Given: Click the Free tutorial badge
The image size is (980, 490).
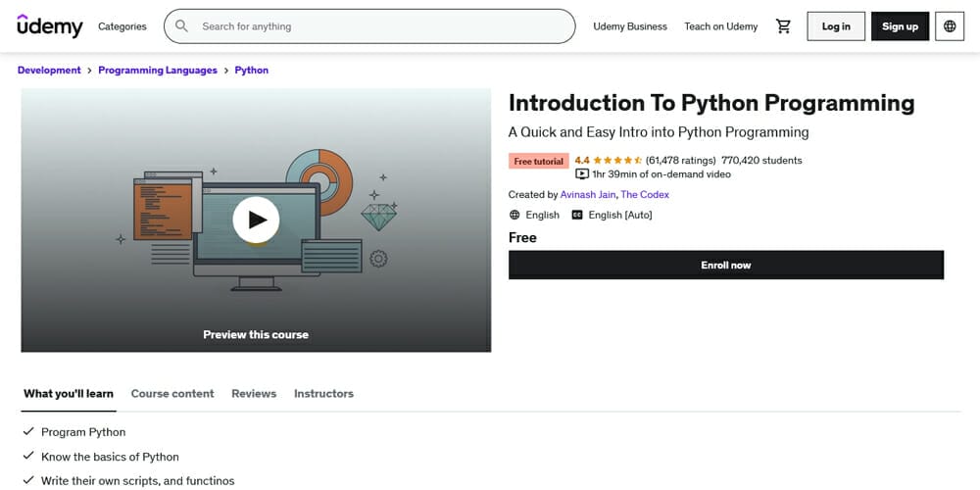Looking at the screenshot, I should (x=539, y=162).
